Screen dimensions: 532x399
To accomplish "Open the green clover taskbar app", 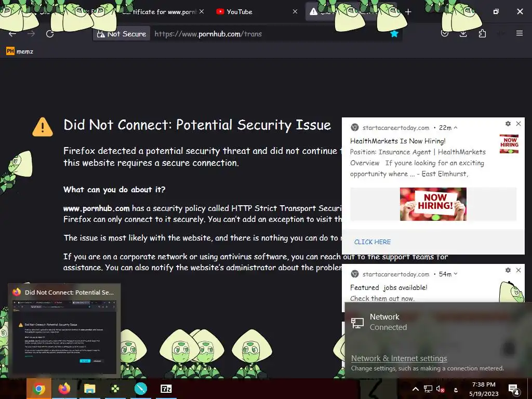I will [x=115, y=389].
